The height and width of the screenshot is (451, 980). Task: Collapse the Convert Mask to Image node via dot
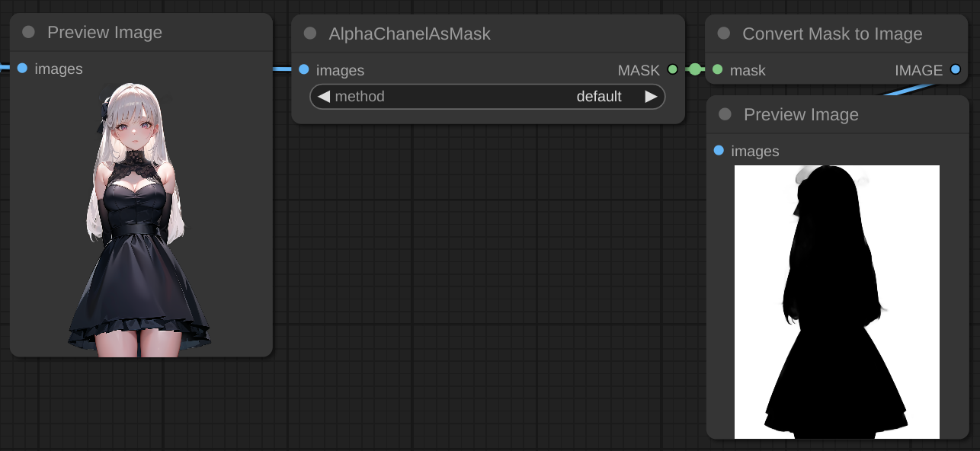click(x=724, y=34)
